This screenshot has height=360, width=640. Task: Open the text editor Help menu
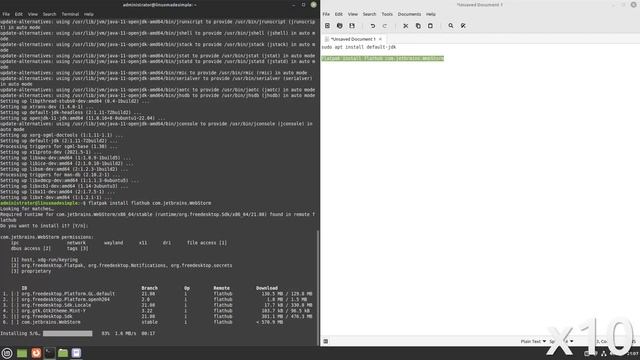click(431, 14)
